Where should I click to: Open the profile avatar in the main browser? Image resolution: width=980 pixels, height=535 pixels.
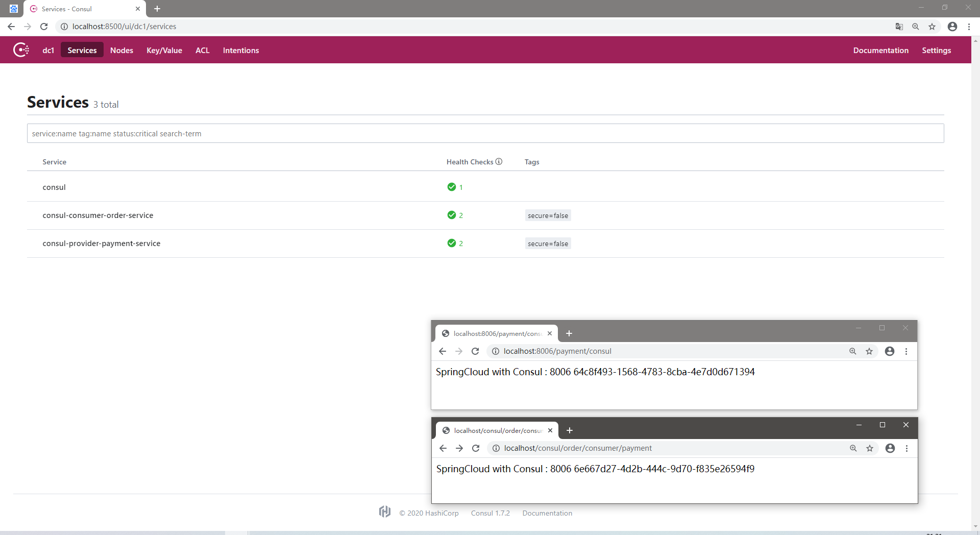click(952, 27)
